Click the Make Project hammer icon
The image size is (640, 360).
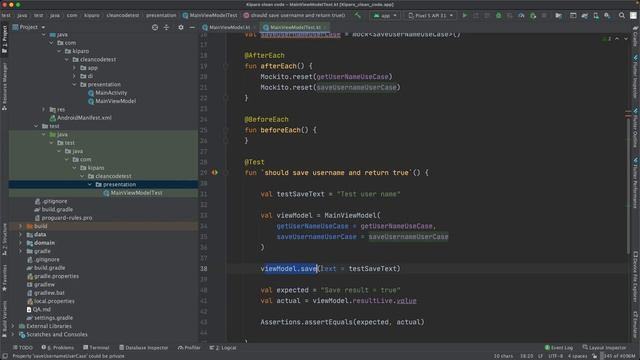(x=358, y=16)
